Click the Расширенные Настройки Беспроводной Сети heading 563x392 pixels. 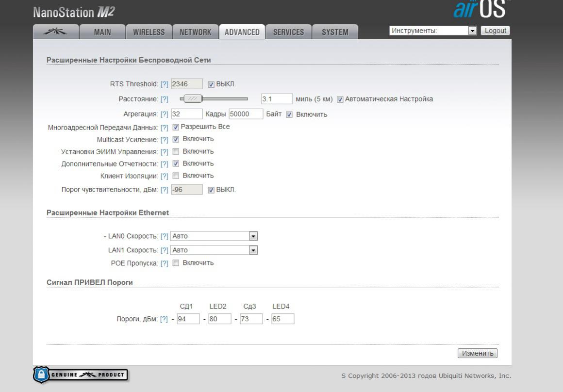point(129,60)
